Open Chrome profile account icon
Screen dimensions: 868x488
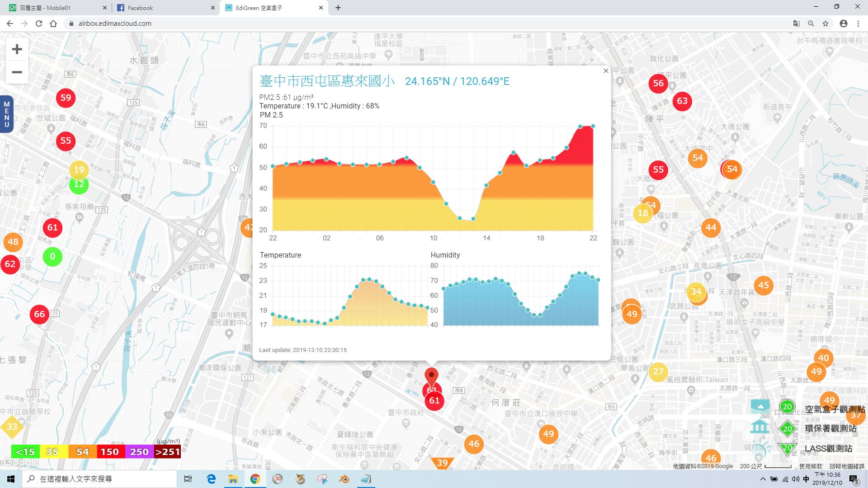point(844,23)
